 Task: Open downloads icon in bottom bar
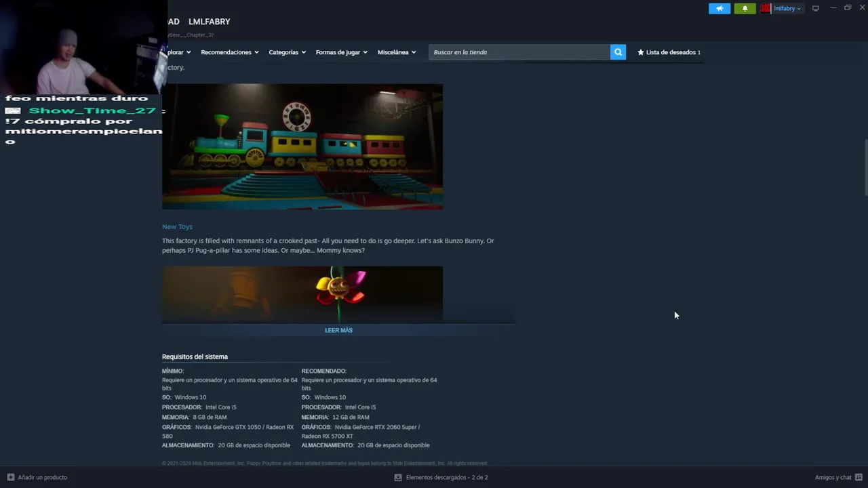(x=398, y=477)
